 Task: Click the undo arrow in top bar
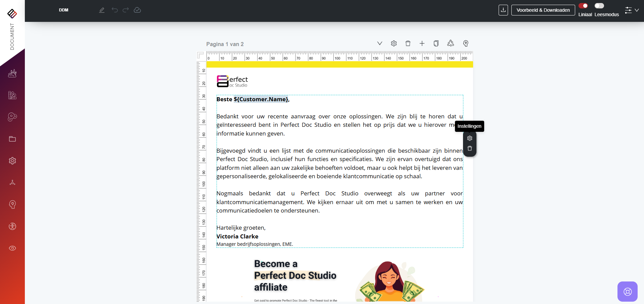point(115,10)
